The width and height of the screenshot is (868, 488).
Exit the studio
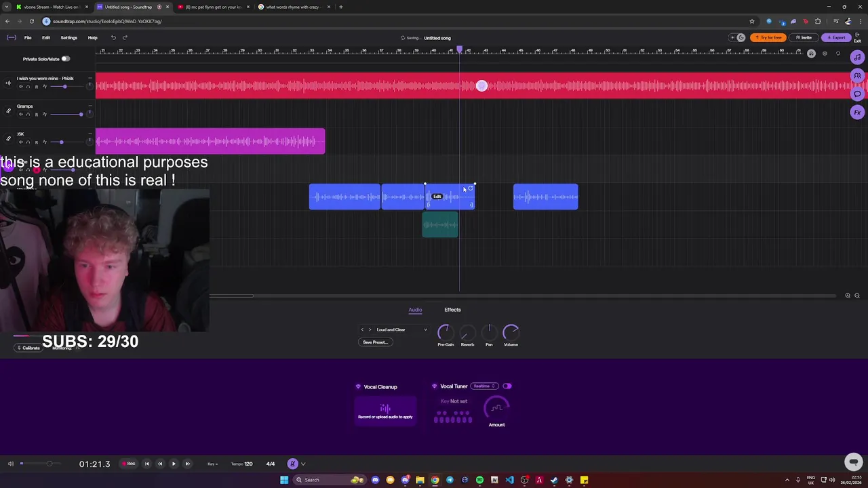click(x=858, y=37)
